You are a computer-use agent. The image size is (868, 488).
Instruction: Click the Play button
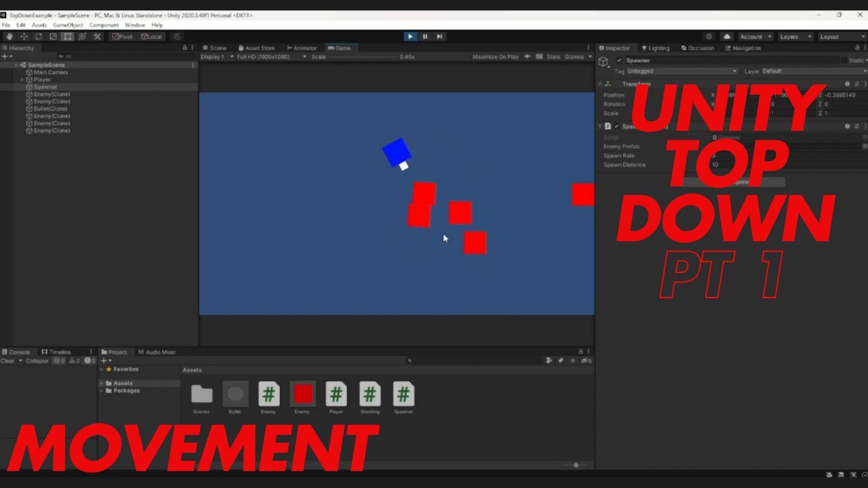click(x=410, y=37)
